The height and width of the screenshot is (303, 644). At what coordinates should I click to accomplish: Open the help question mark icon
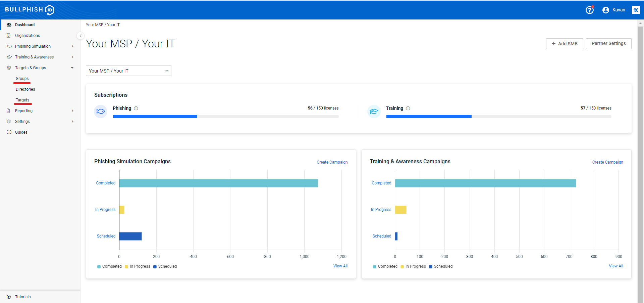point(590,10)
